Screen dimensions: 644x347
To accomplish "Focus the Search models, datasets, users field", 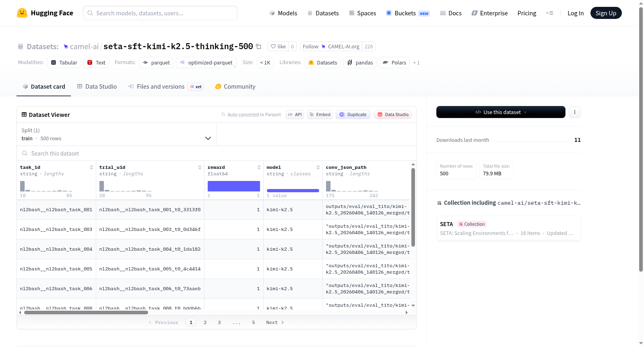I will coord(160,13).
